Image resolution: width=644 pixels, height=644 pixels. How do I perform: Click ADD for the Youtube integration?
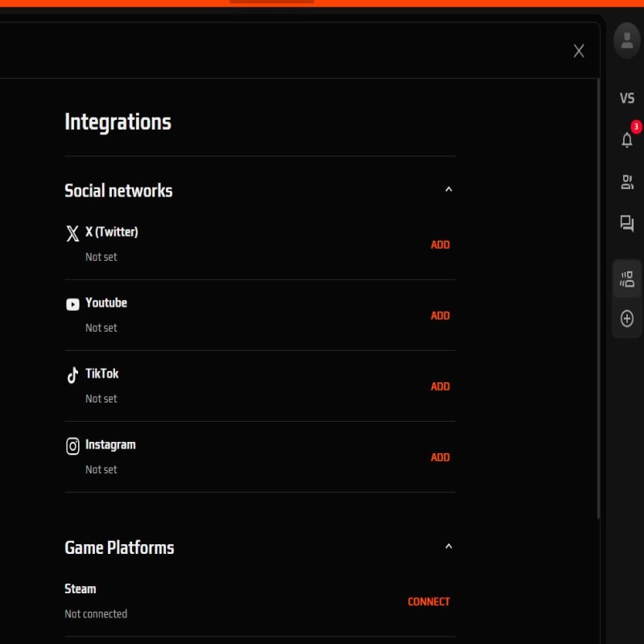440,316
